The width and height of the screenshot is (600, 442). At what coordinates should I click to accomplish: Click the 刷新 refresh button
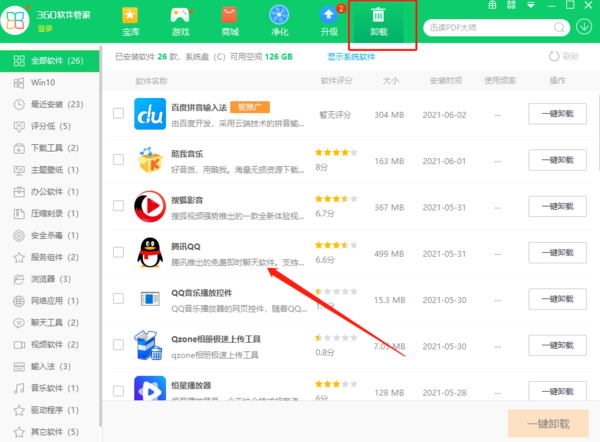[x=563, y=57]
